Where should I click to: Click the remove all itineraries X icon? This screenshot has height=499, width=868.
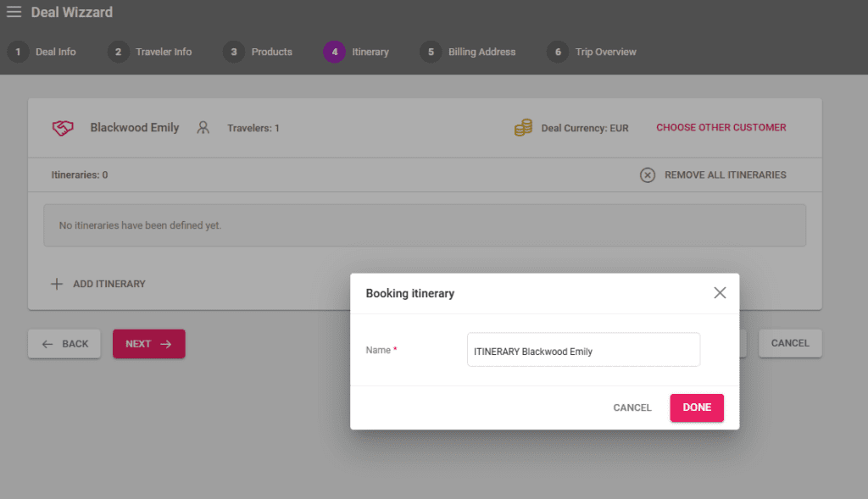click(648, 175)
